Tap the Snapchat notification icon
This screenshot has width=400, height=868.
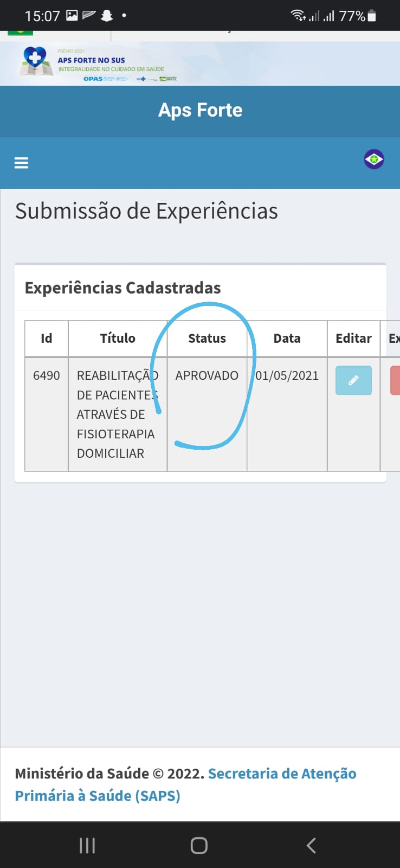pos(107,16)
